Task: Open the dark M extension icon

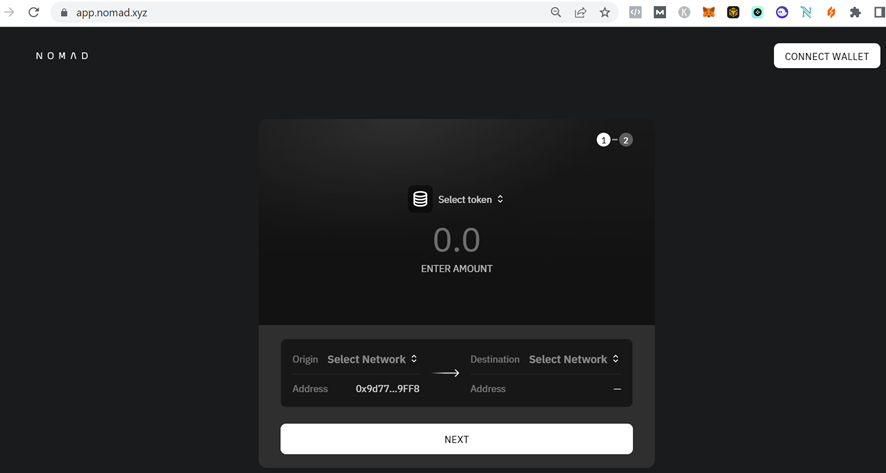Action: (x=659, y=12)
